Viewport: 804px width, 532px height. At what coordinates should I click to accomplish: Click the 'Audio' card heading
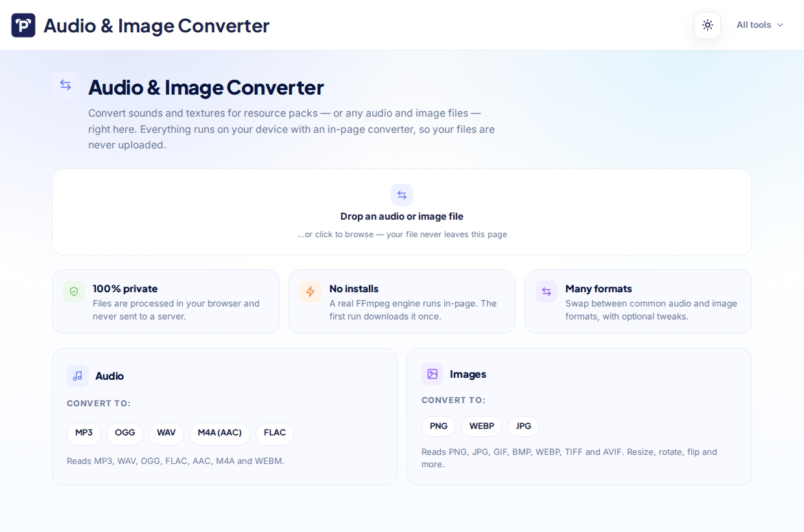point(110,376)
